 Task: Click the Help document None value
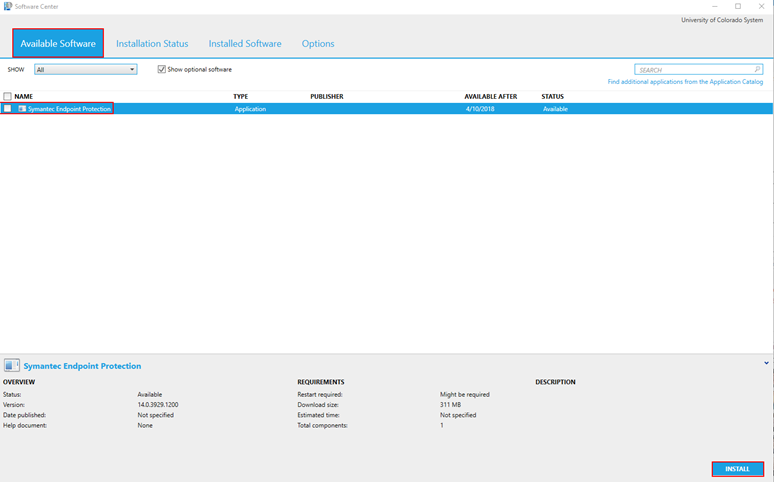click(x=145, y=425)
